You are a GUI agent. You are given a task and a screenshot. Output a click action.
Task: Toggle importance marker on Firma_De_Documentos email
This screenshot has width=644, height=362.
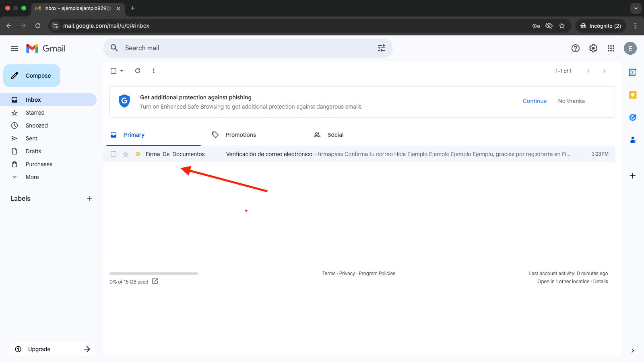[138, 154]
